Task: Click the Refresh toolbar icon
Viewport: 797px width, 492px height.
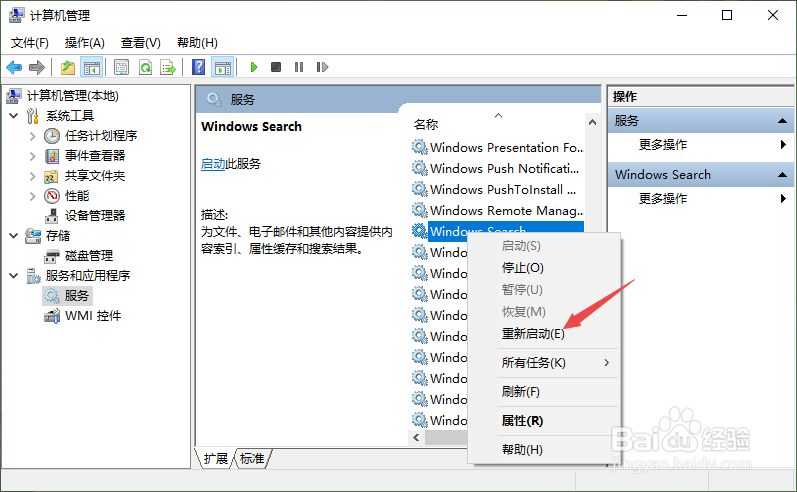Action: click(145, 67)
